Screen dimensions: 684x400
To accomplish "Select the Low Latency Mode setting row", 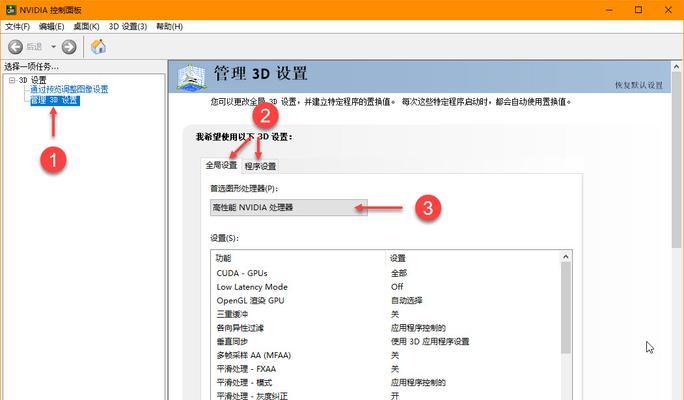I will pyautogui.click(x=300, y=286).
